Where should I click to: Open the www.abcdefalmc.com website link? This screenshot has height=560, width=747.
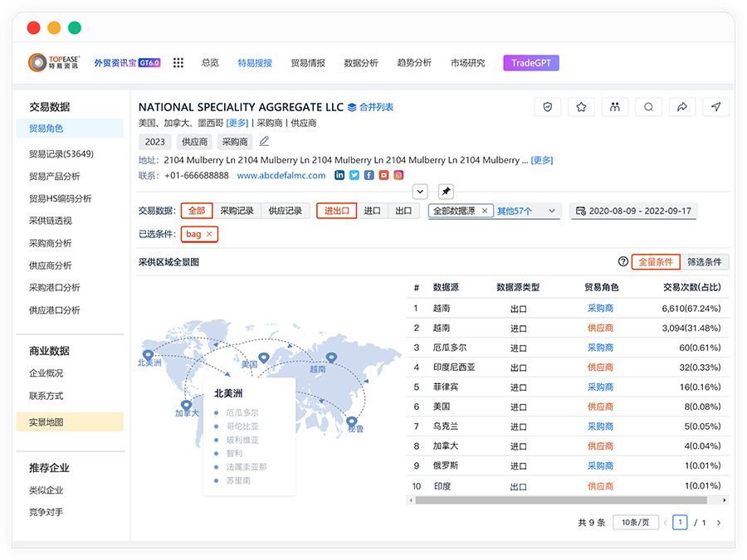281,175
